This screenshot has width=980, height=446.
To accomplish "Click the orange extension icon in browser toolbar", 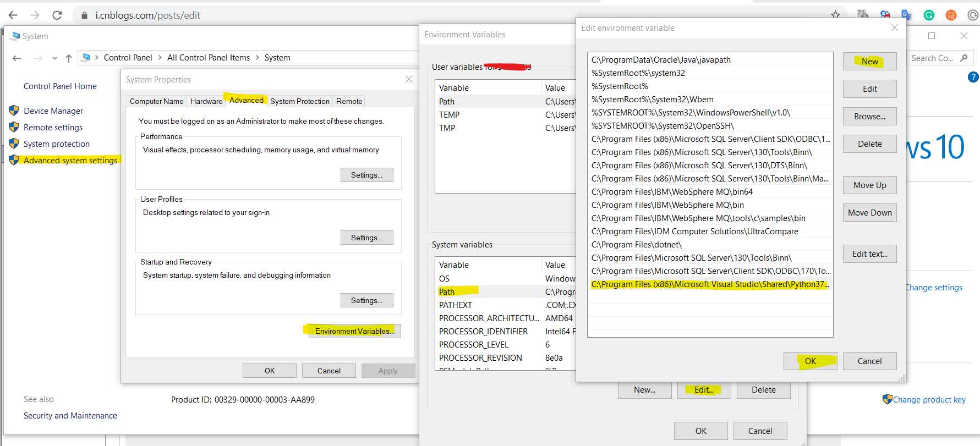I will point(951,15).
